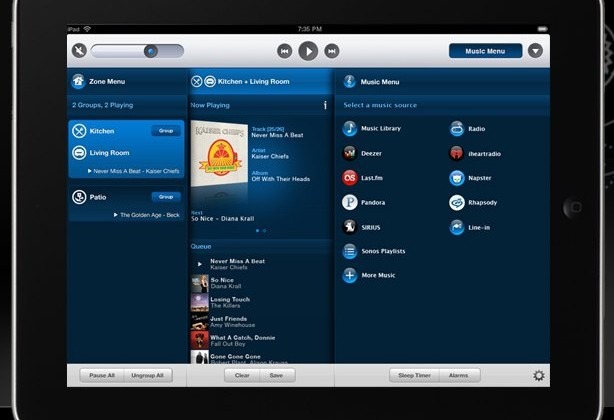614x420 pixels.
Task: Show track info via the i icon
Action: 325,105
